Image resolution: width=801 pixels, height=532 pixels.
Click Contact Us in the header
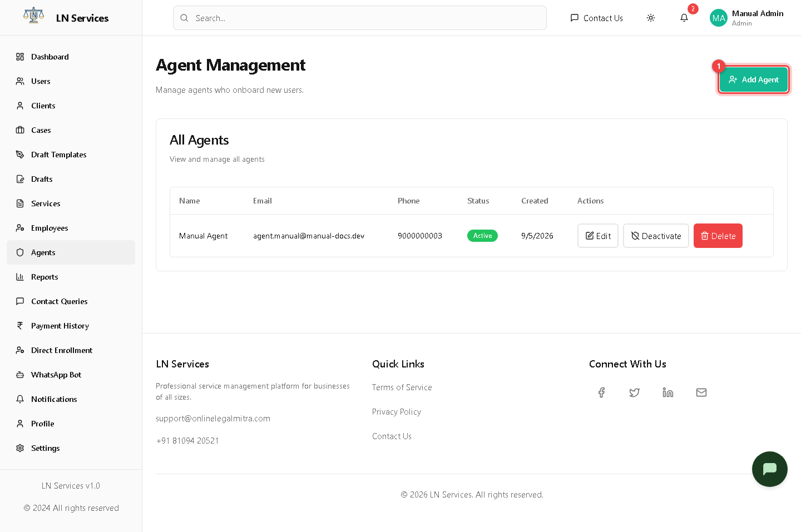click(596, 18)
